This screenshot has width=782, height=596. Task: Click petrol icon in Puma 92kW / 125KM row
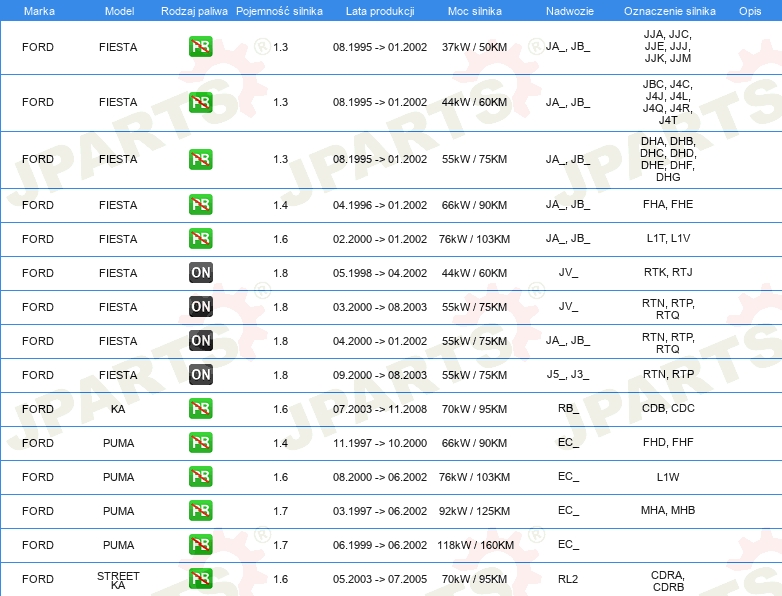[200, 511]
